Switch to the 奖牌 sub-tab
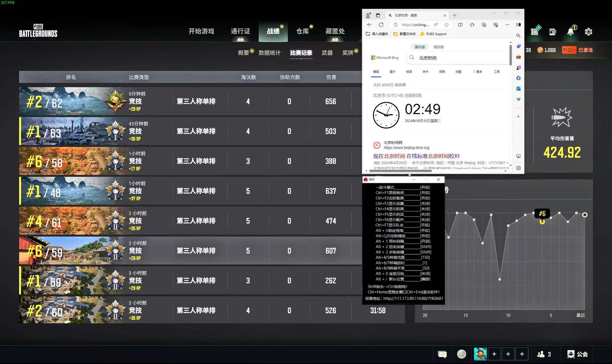Viewport: 612px width, 364px height. (348, 53)
